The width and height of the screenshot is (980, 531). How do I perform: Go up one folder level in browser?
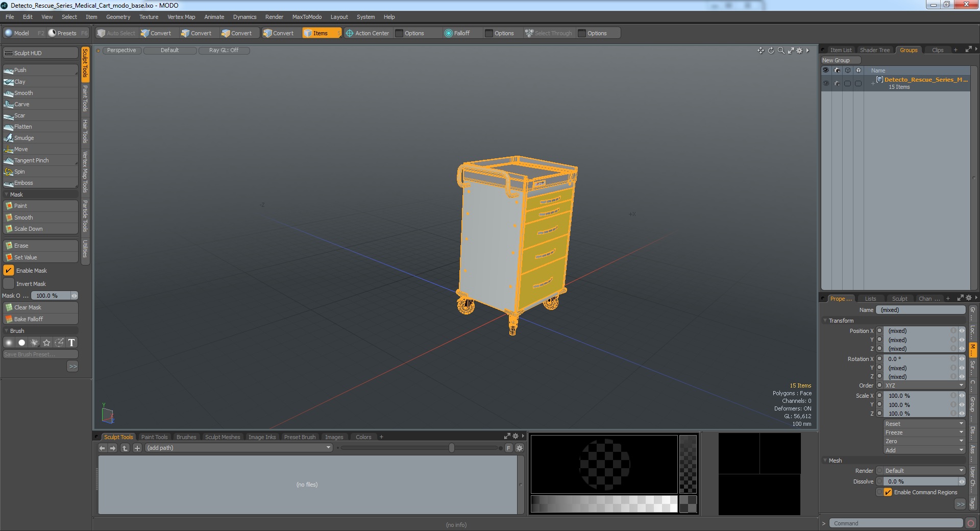tap(125, 448)
